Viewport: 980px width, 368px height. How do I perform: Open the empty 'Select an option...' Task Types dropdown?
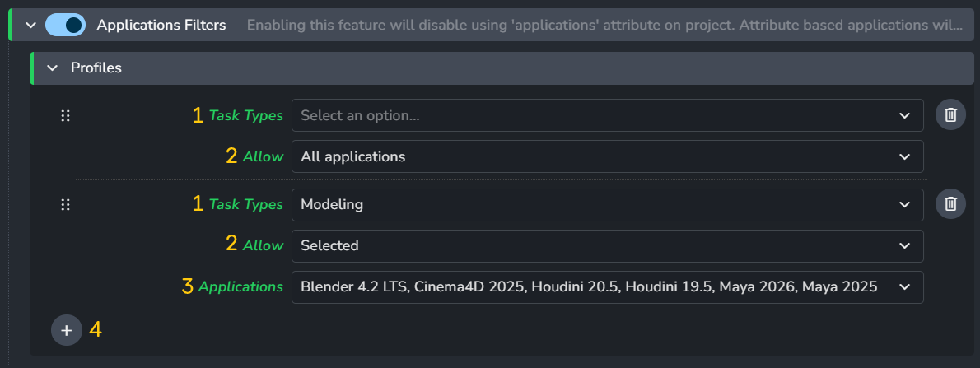607,116
